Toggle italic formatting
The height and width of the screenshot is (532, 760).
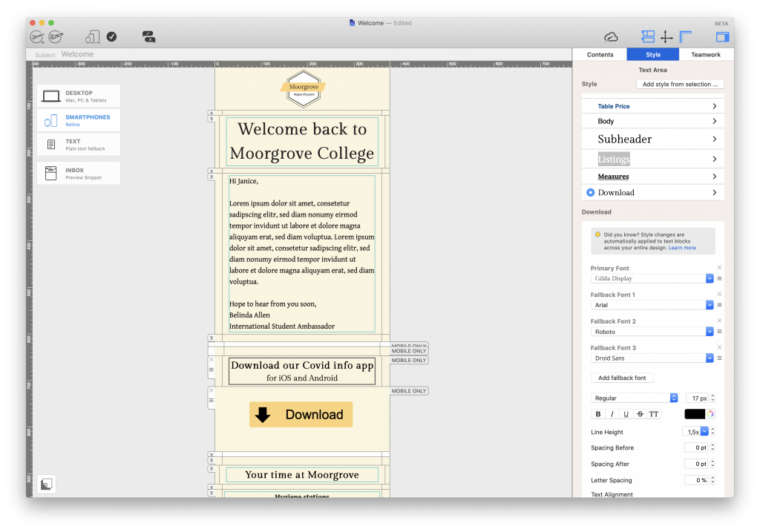(x=612, y=414)
